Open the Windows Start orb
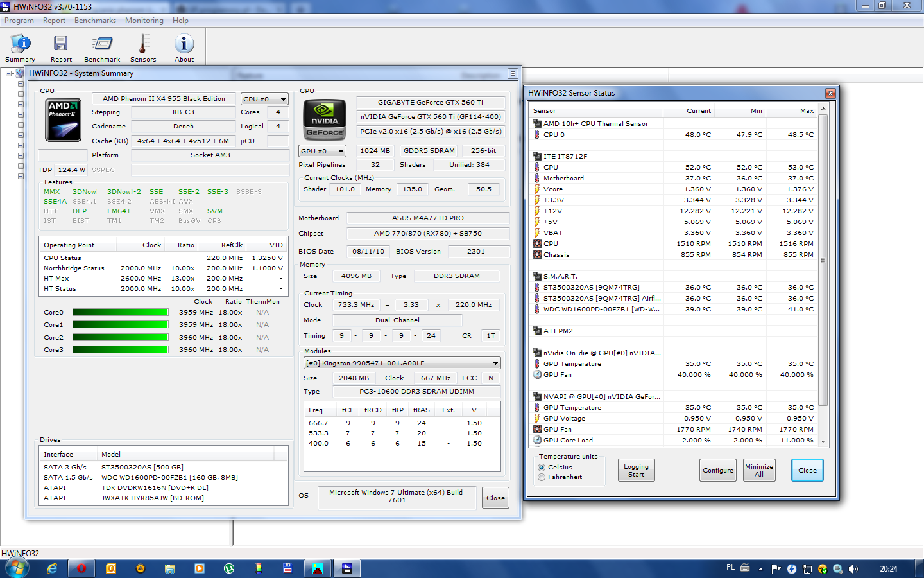Image resolution: width=924 pixels, height=578 pixels. pos(17,568)
